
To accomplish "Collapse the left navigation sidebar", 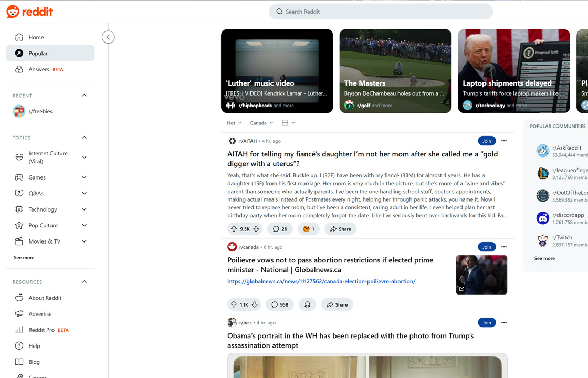I will (108, 37).
